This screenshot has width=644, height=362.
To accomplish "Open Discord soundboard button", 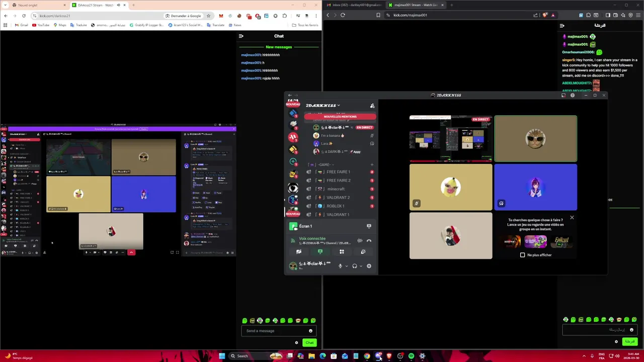I will click(363, 251).
